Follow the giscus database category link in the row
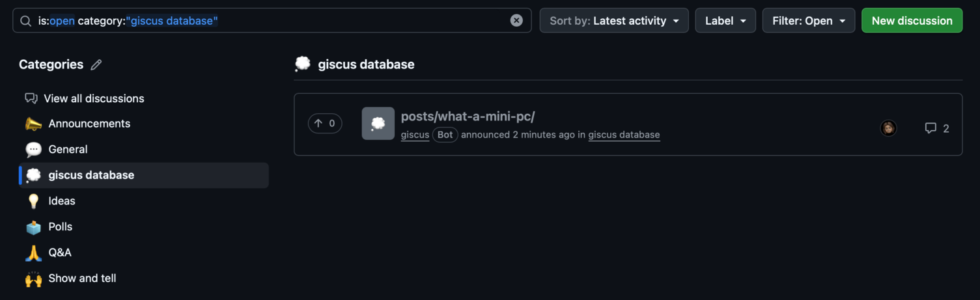980x300 pixels. click(x=624, y=135)
